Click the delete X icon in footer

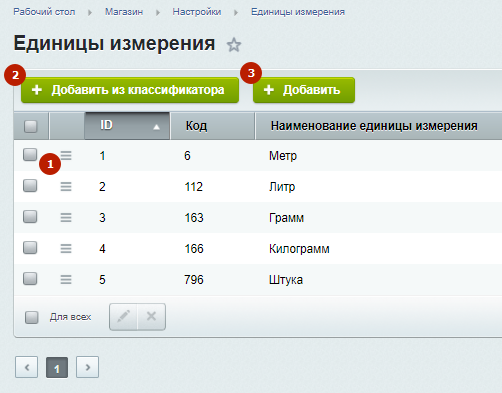coord(151,316)
